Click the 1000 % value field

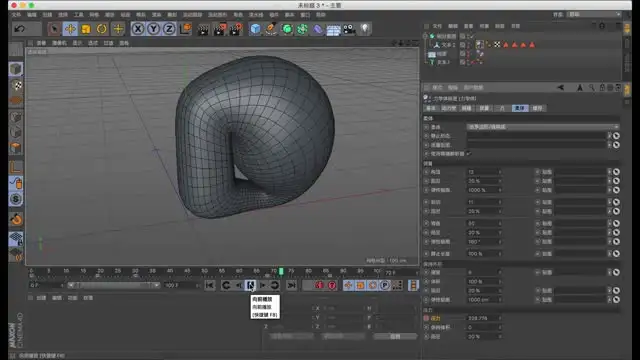[484, 190]
